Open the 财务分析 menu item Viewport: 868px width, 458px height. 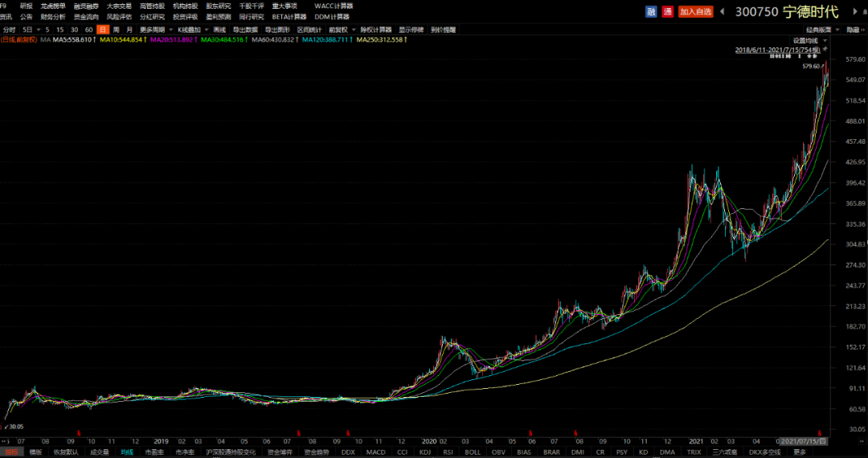tap(53, 17)
